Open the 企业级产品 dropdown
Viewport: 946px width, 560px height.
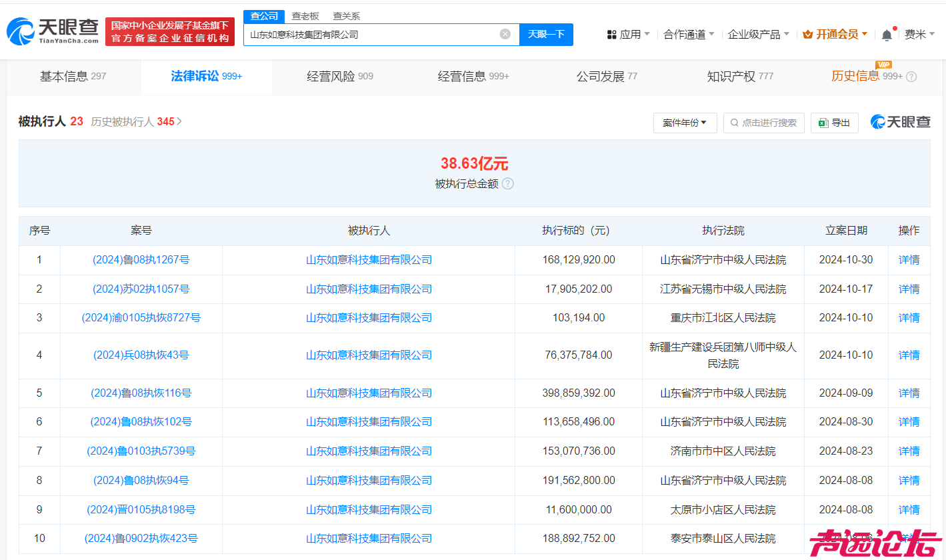pyautogui.click(x=786, y=34)
